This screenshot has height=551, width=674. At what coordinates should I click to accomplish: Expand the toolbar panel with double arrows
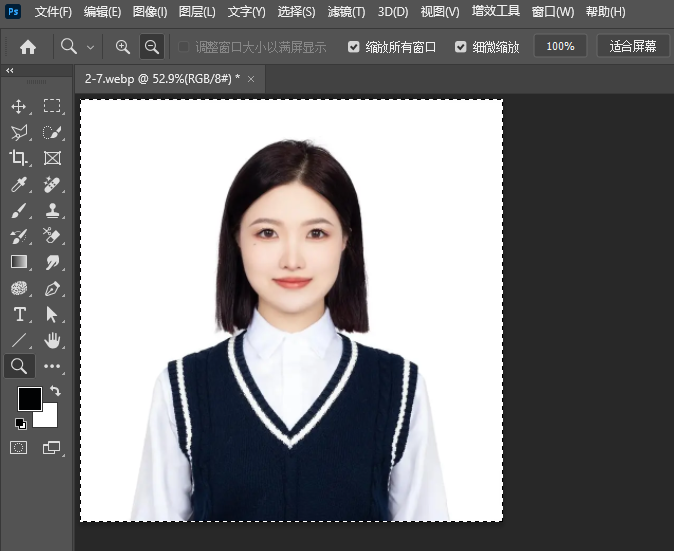pyautogui.click(x=10, y=71)
